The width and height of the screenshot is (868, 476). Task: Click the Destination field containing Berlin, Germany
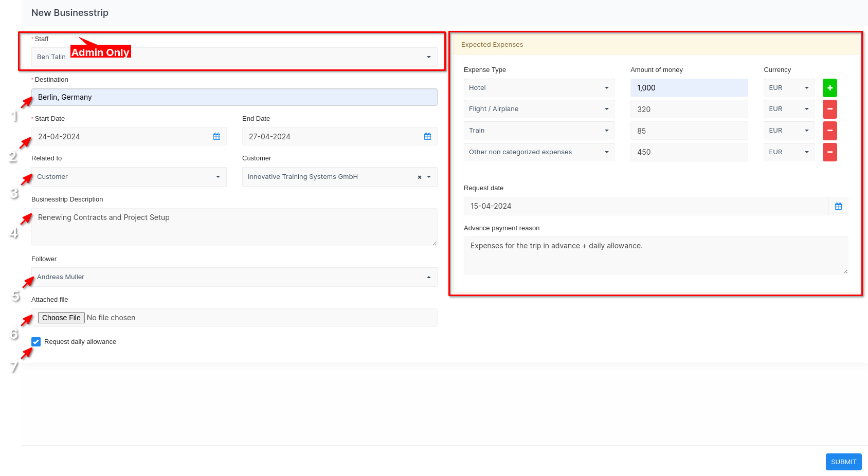click(x=234, y=97)
